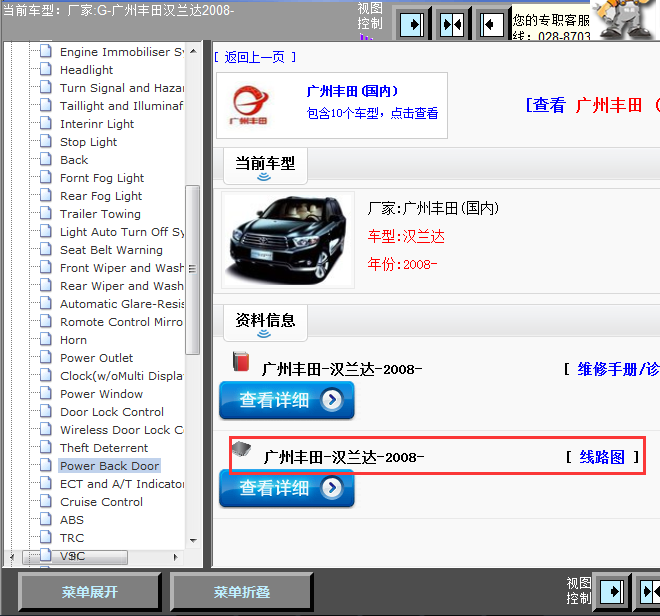Click 车型:汉兰达 red text
The width and height of the screenshot is (660, 616).
pyautogui.click(x=406, y=236)
